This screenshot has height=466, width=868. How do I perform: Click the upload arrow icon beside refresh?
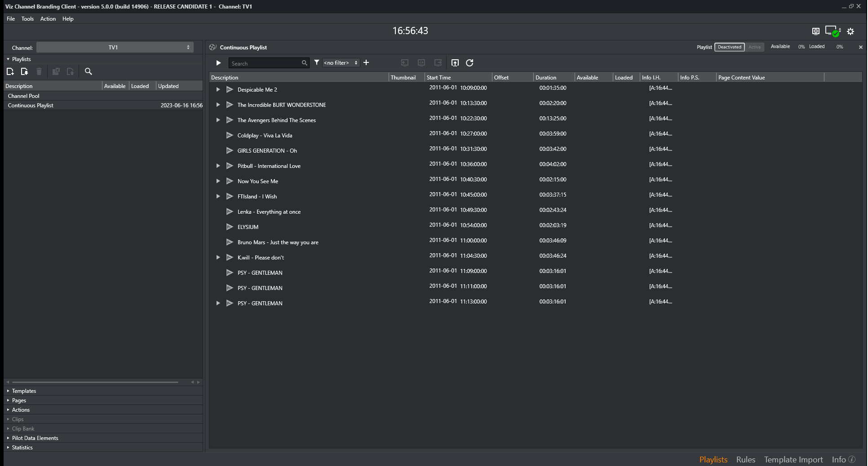pos(455,63)
